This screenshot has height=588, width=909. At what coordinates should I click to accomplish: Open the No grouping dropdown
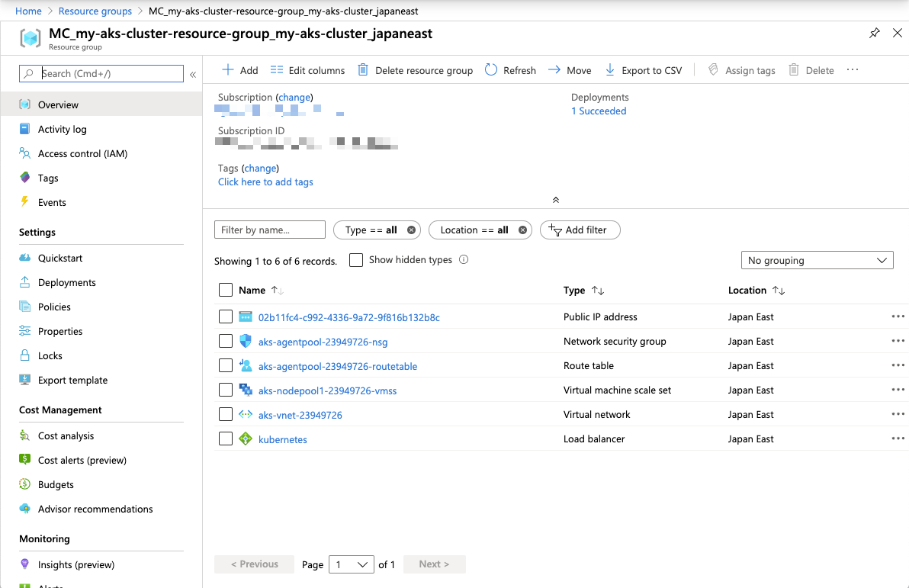click(817, 260)
